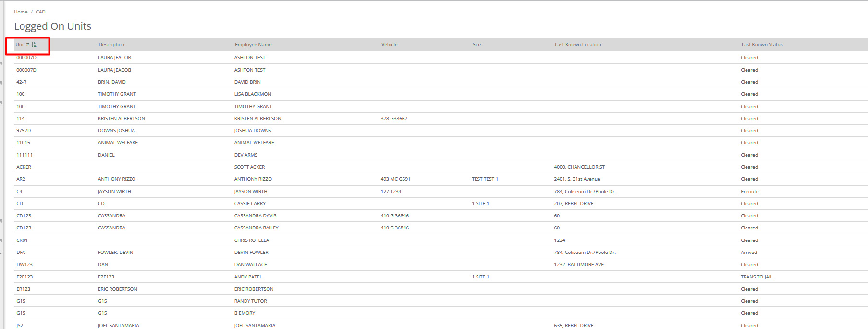Click the Unit # sort icon
The image size is (868, 329).
[34, 44]
